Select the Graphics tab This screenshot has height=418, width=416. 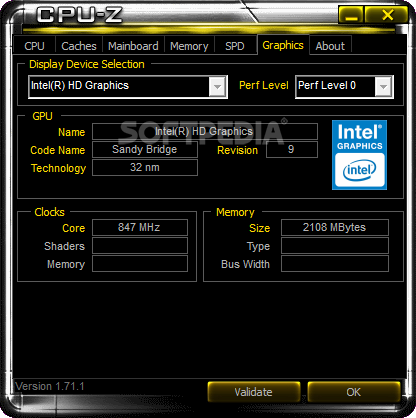pos(283,45)
